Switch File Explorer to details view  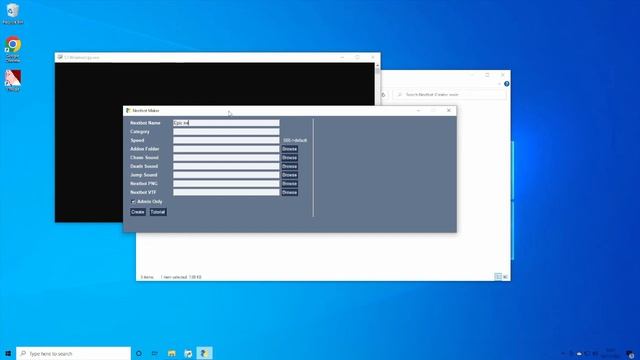point(498,277)
